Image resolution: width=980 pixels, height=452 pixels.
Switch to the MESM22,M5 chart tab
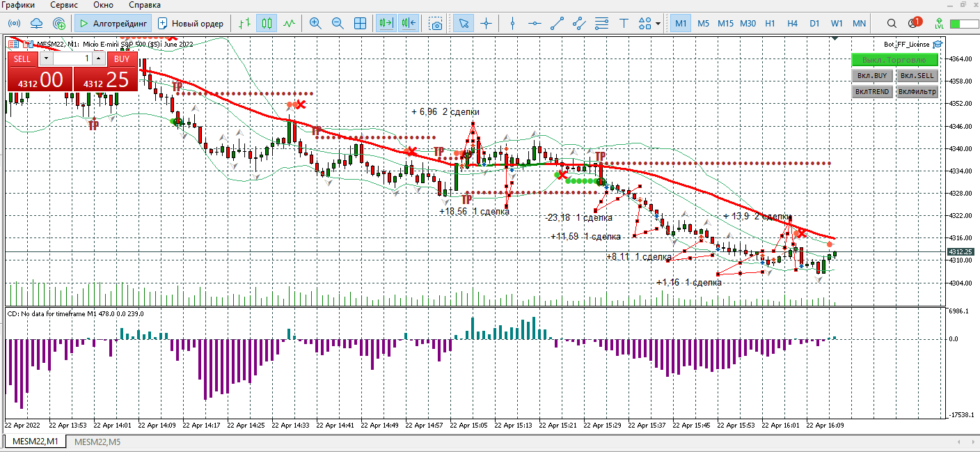(97, 442)
